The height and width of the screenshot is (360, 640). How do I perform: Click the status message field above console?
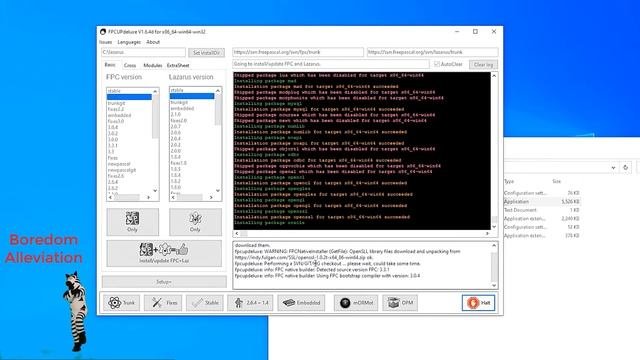pyautogui.click(x=331, y=64)
